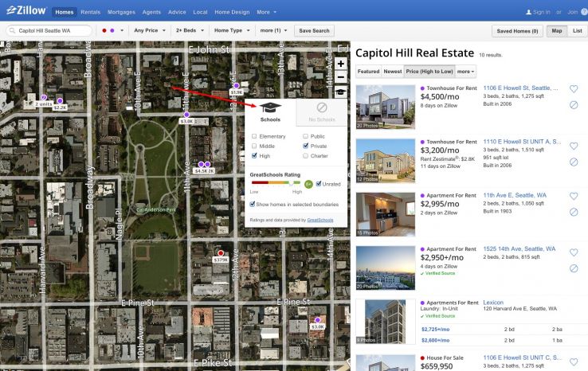
Task: Toggle the Elementary schools checkbox
Action: click(x=254, y=136)
